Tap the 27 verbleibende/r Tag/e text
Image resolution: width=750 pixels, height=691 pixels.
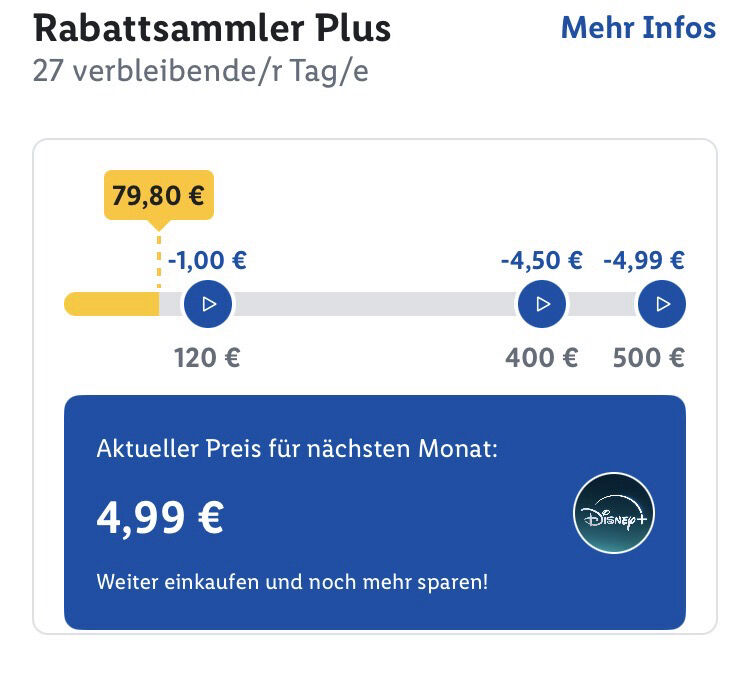coord(200,73)
